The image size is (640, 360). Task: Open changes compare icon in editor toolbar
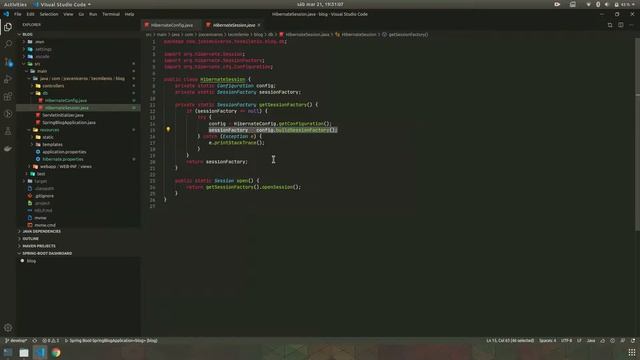tap(610, 25)
